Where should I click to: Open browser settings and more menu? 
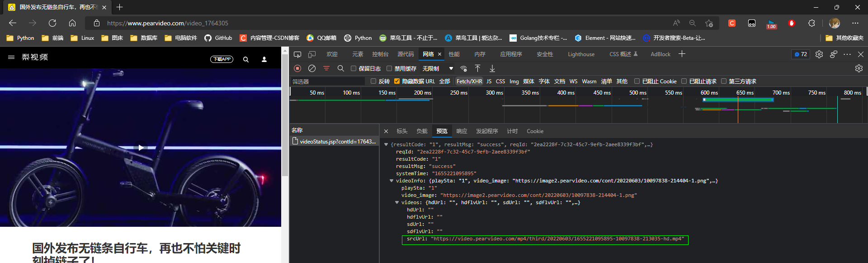(855, 23)
